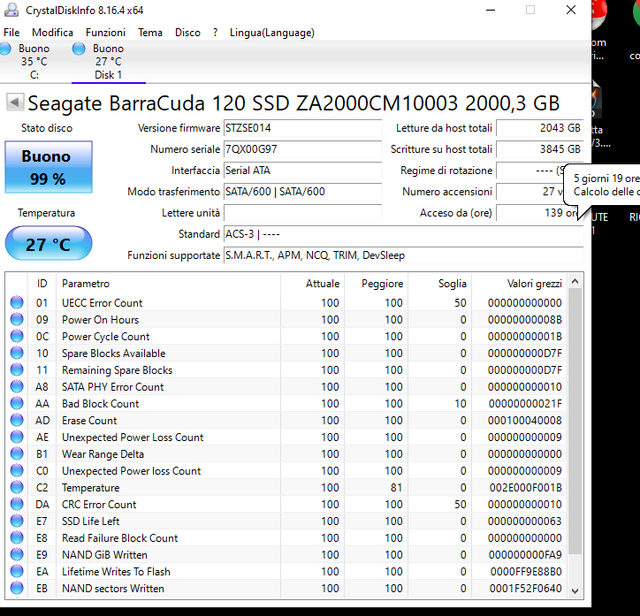
Task: Click the blue health orb for Disk 1
Action: click(x=79, y=49)
